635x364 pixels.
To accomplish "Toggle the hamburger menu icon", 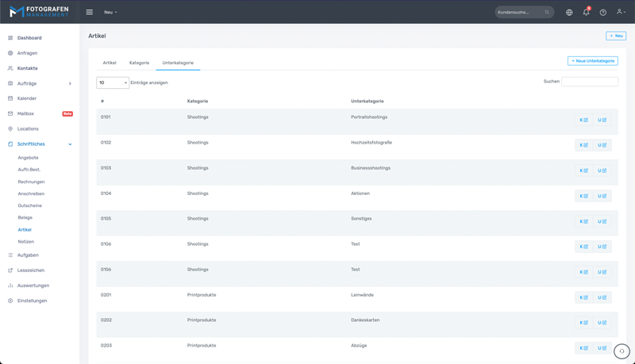I will tap(89, 12).
